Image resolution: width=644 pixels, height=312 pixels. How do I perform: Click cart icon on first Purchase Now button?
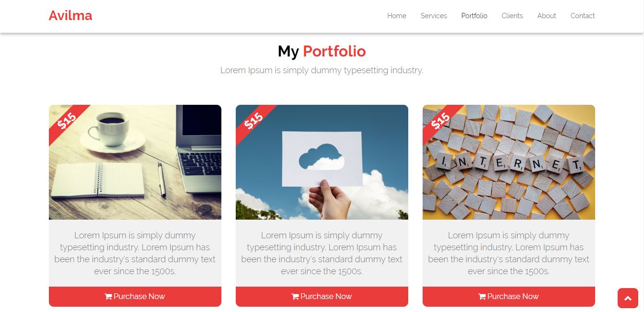click(108, 297)
